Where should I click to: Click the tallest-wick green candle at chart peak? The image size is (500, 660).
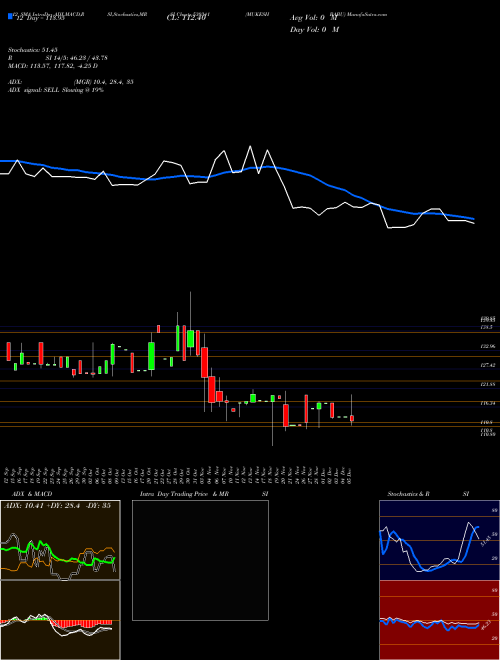190,338
